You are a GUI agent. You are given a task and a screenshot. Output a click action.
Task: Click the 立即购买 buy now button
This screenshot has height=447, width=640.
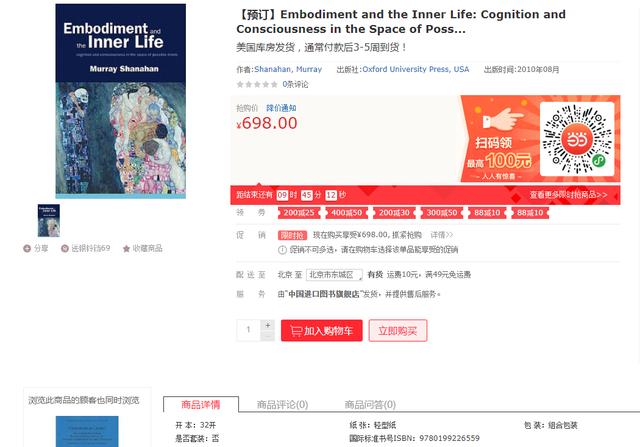coord(398,331)
